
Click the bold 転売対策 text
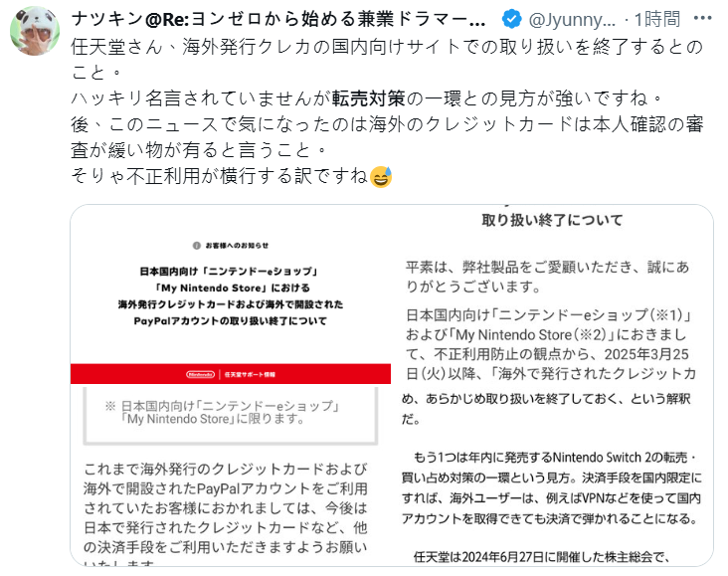pyautogui.click(x=369, y=98)
